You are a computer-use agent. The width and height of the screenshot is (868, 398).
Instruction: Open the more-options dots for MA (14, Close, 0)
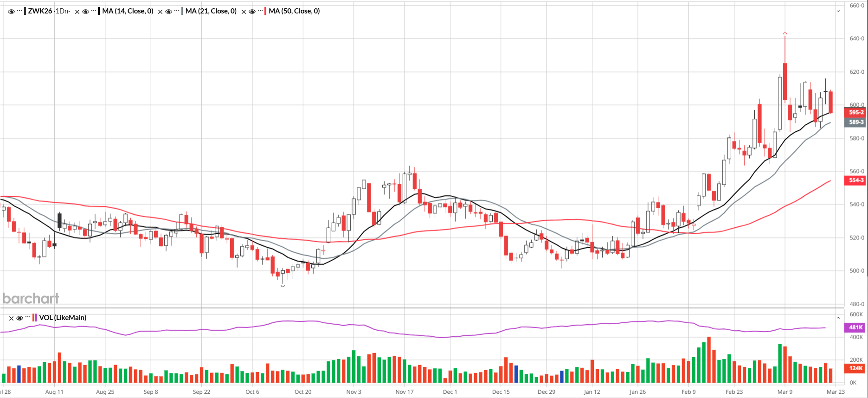pyautogui.click(x=94, y=11)
